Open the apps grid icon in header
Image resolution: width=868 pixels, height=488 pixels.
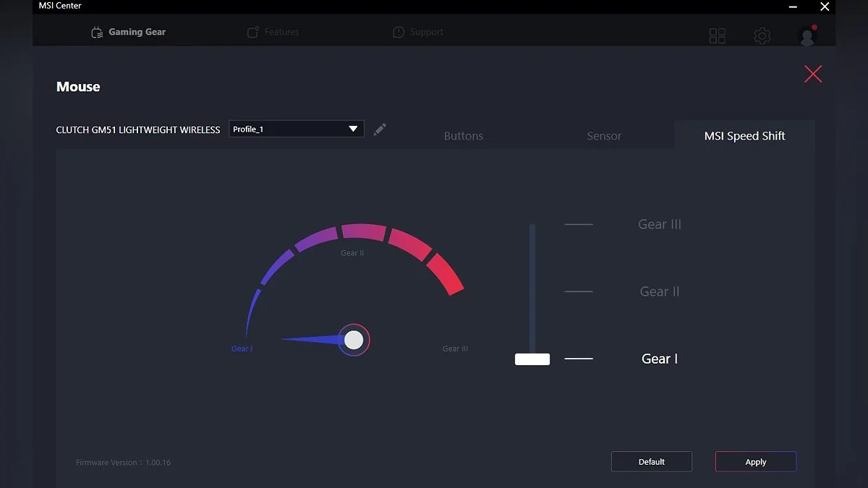717,35
